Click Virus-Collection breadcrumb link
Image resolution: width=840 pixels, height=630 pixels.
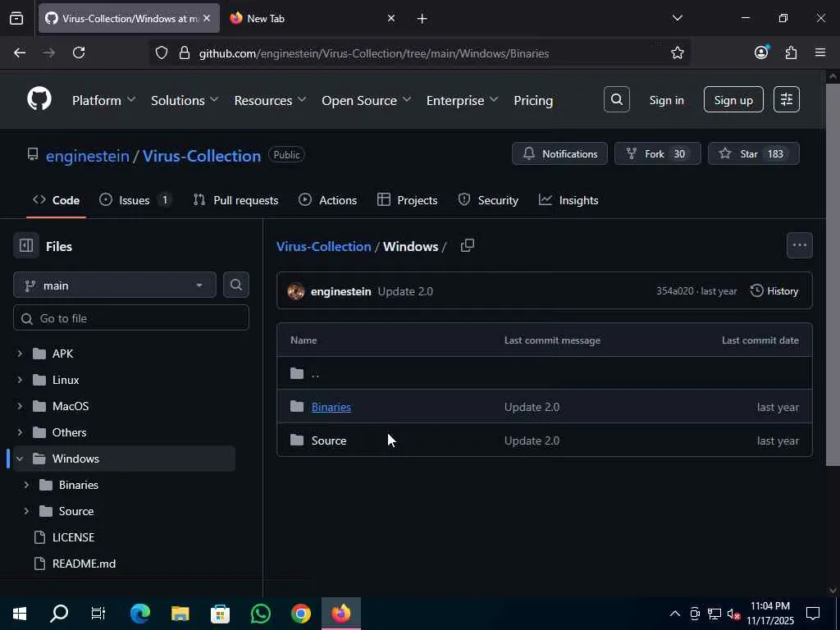click(323, 246)
